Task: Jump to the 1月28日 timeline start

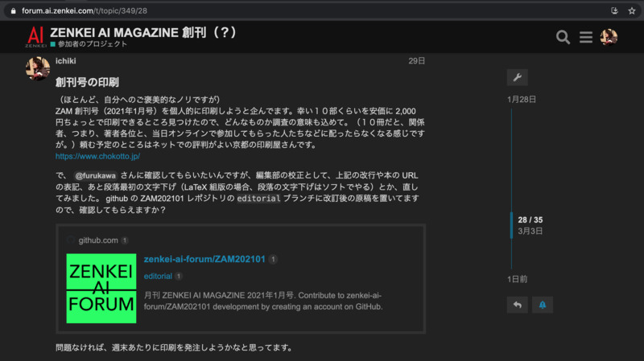Action: point(522,99)
